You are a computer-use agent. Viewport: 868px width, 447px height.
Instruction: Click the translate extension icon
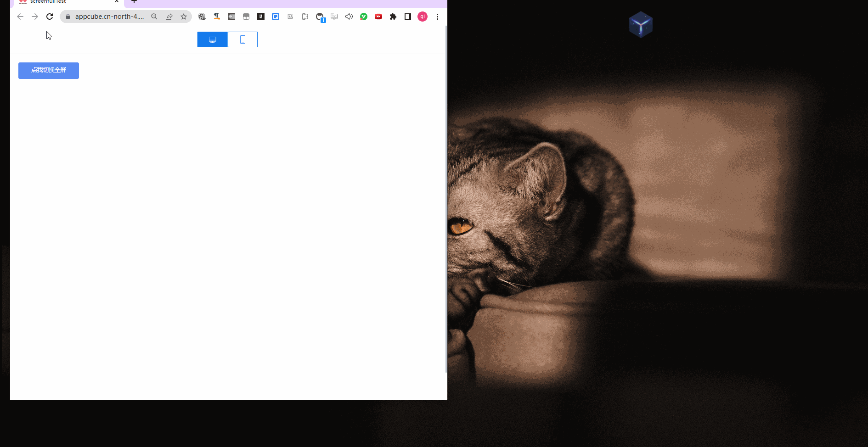pos(217,17)
